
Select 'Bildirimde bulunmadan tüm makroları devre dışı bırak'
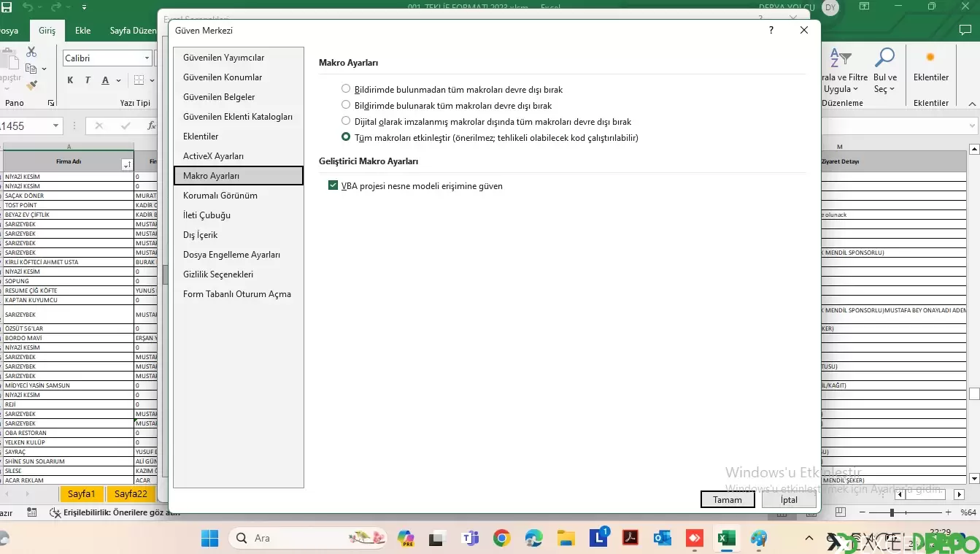(x=346, y=89)
